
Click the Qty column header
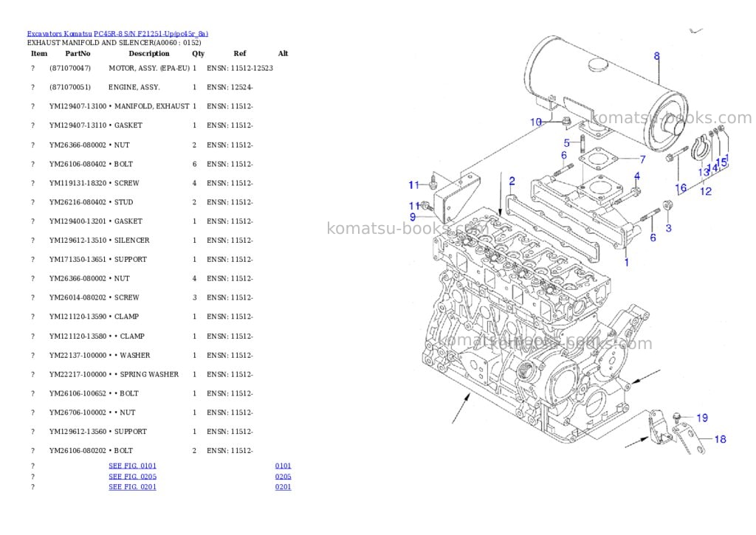pos(198,53)
